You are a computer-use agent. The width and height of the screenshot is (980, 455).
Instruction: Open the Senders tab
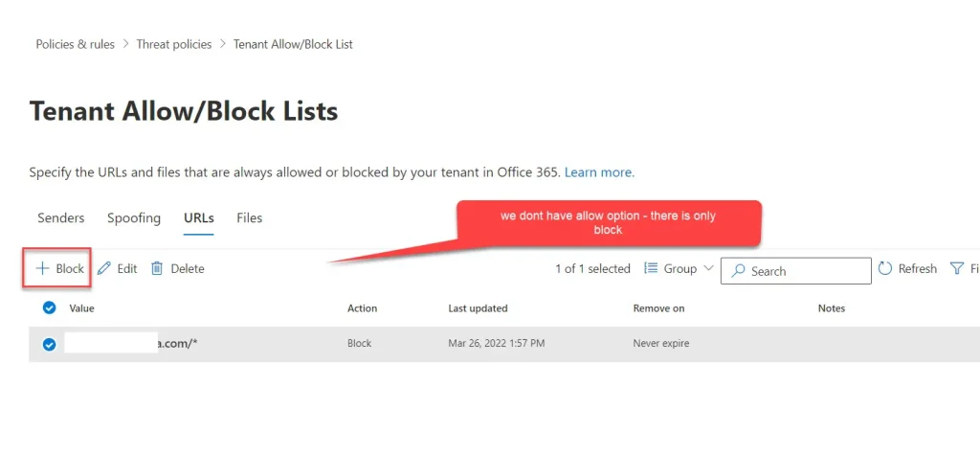tap(60, 218)
